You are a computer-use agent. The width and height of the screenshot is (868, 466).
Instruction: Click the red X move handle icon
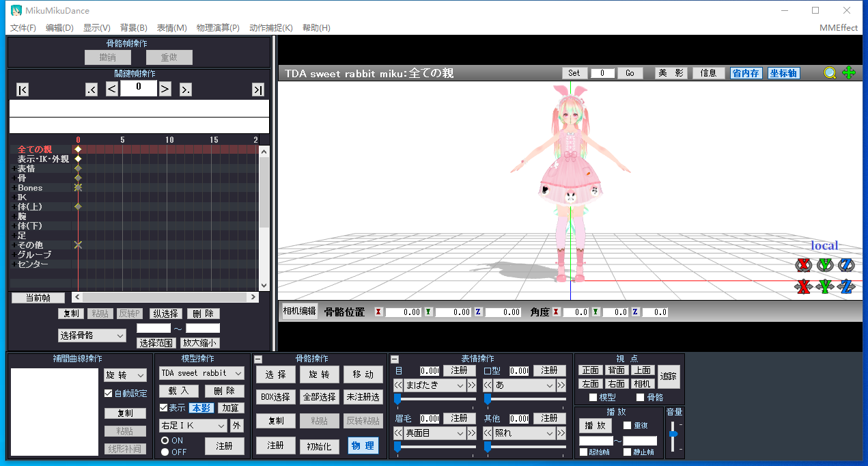(x=804, y=287)
